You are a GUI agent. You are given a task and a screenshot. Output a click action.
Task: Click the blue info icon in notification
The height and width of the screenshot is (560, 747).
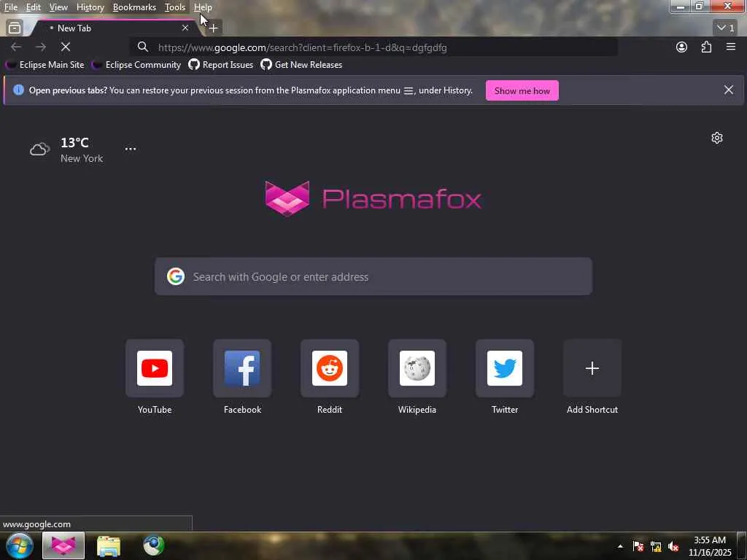(18, 90)
